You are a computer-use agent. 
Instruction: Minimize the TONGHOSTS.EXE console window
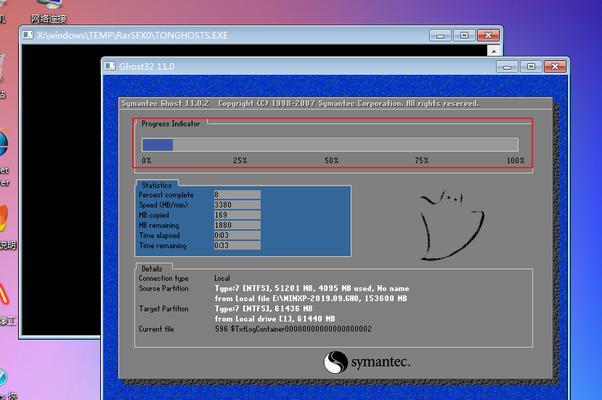440,36
